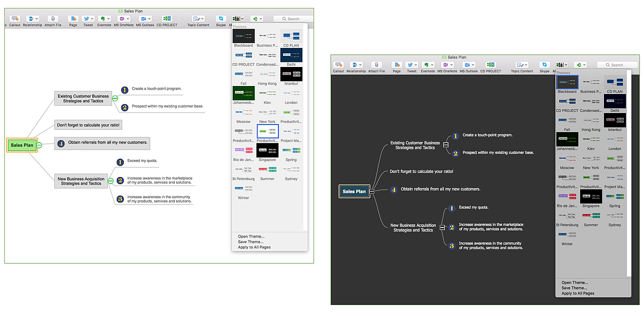Click CD PROJECT icon in left window toolbar
The image size is (644, 317).
coord(167,18)
